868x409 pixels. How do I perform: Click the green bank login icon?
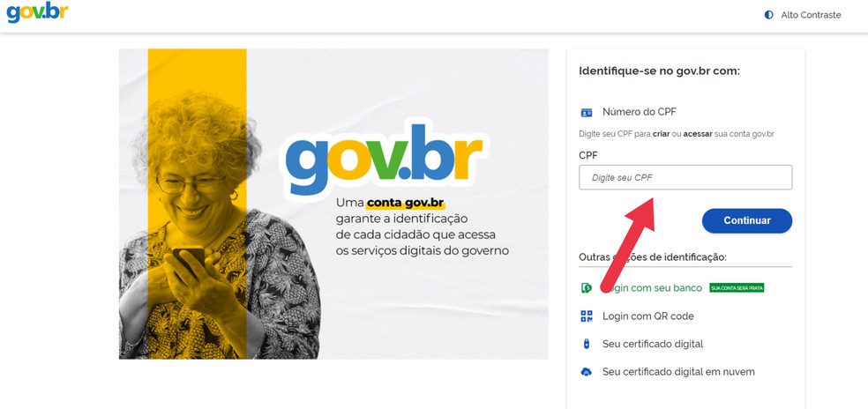587,287
